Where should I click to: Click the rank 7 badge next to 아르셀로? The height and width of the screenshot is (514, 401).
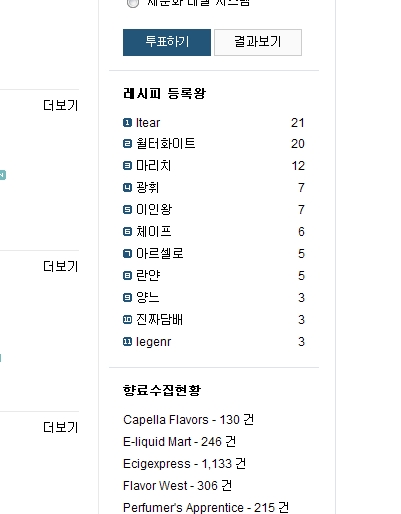point(127,254)
